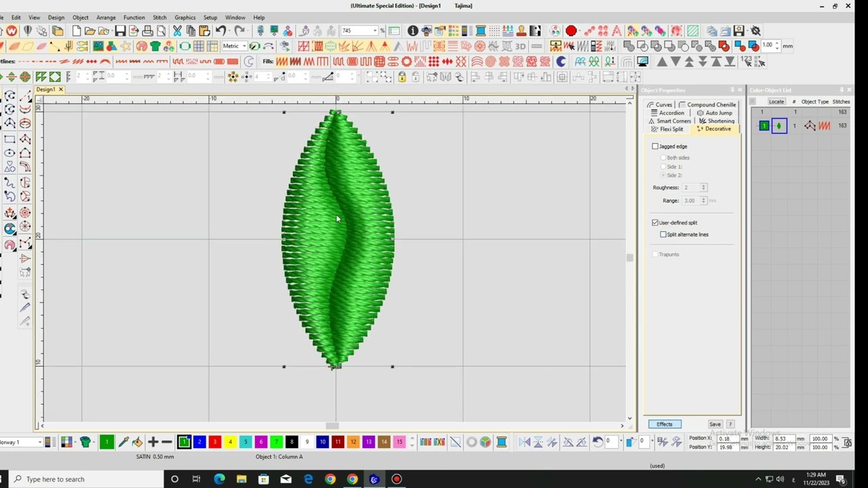Click the Remove color minus icon

pos(167,442)
